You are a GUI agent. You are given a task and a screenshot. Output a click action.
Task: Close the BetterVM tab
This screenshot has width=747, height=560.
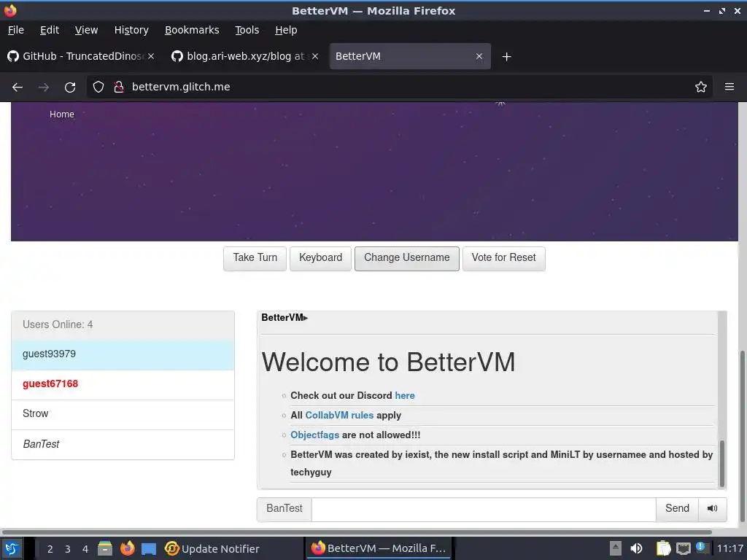click(479, 57)
